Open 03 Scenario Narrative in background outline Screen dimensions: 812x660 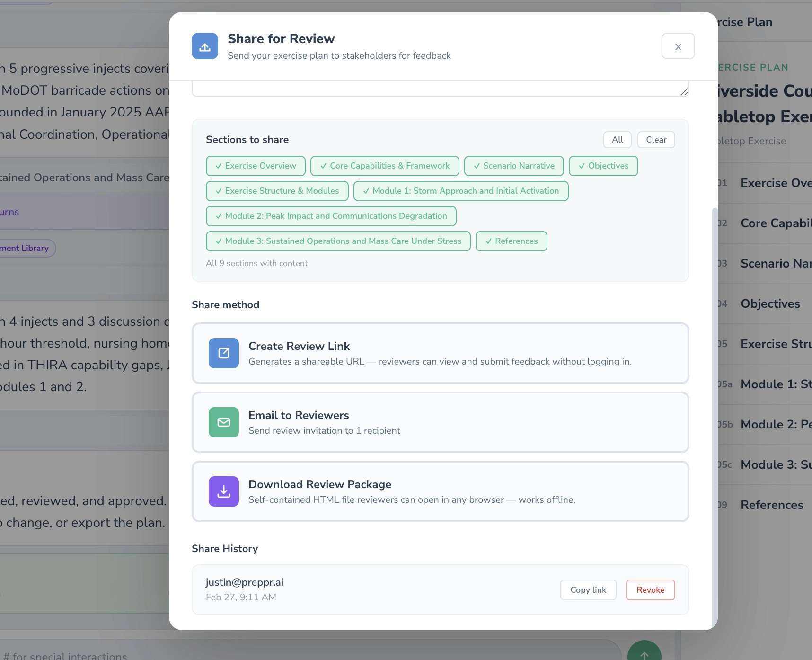(765, 263)
